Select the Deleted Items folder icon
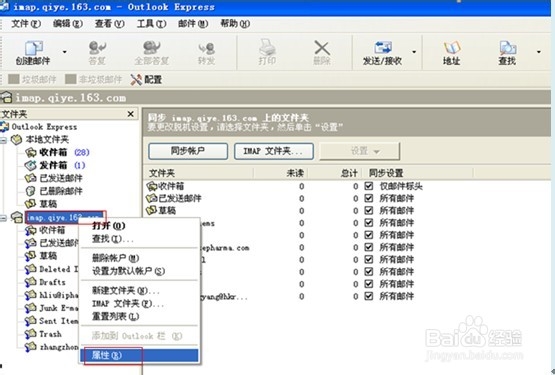 pos(30,269)
